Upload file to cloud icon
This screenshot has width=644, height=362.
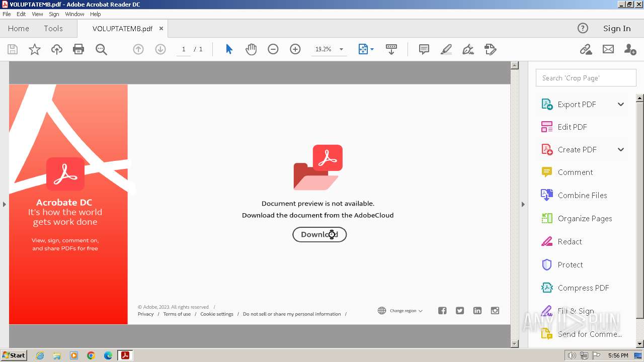[x=57, y=49]
